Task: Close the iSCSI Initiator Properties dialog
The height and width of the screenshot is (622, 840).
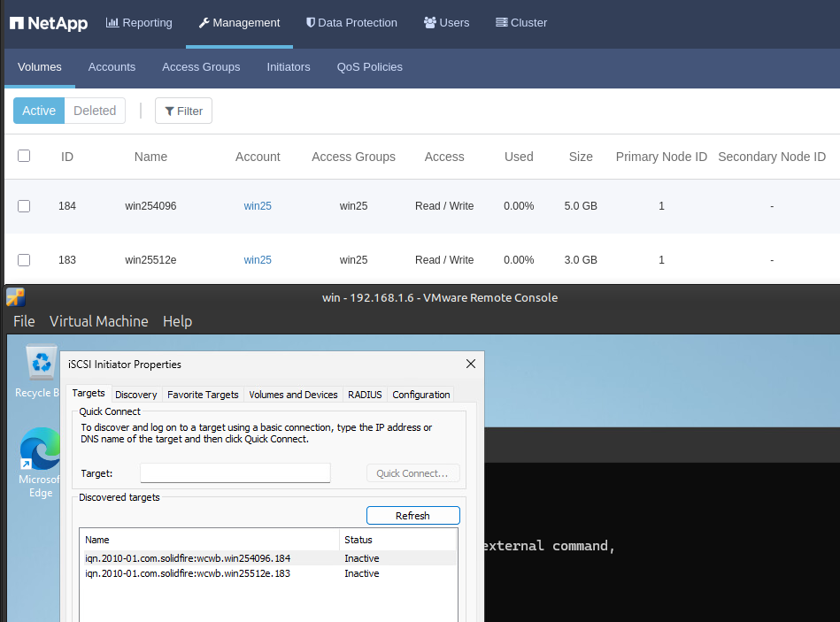Action: (471, 364)
